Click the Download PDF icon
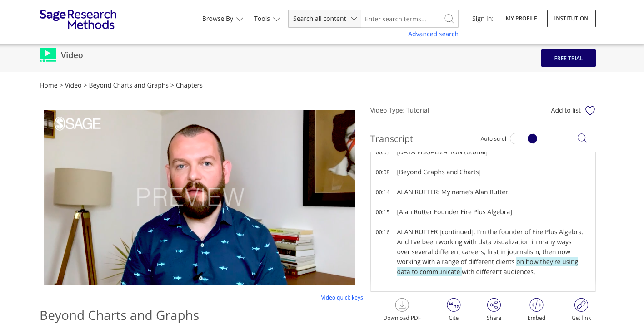The image size is (644, 334). (x=402, y=305)
